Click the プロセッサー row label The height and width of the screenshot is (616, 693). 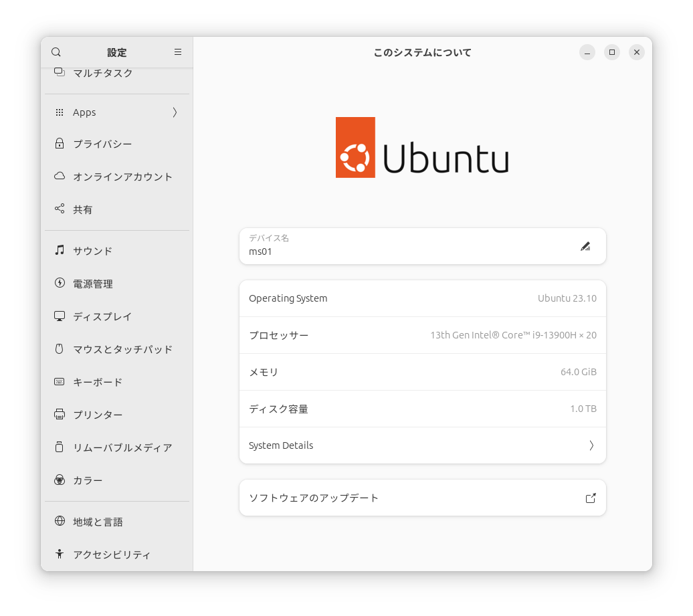279,335
